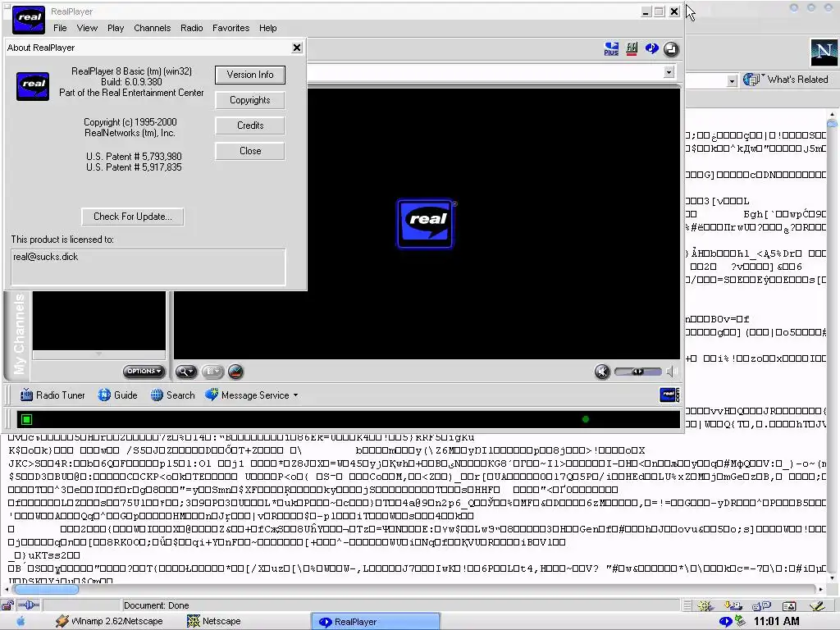
Task: Click the Message Service icon
Action: pyautogui.click(x=212, y=395)
